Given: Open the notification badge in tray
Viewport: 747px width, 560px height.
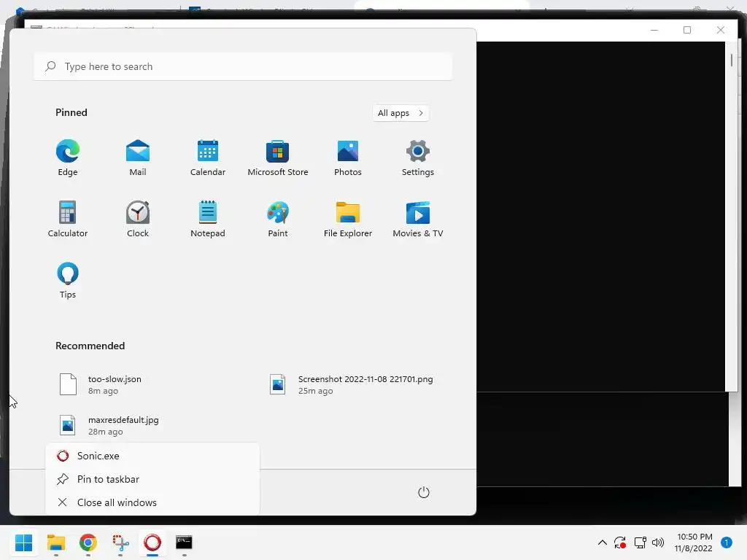Looking at the screenshot, I should click(x=727, y=542).
